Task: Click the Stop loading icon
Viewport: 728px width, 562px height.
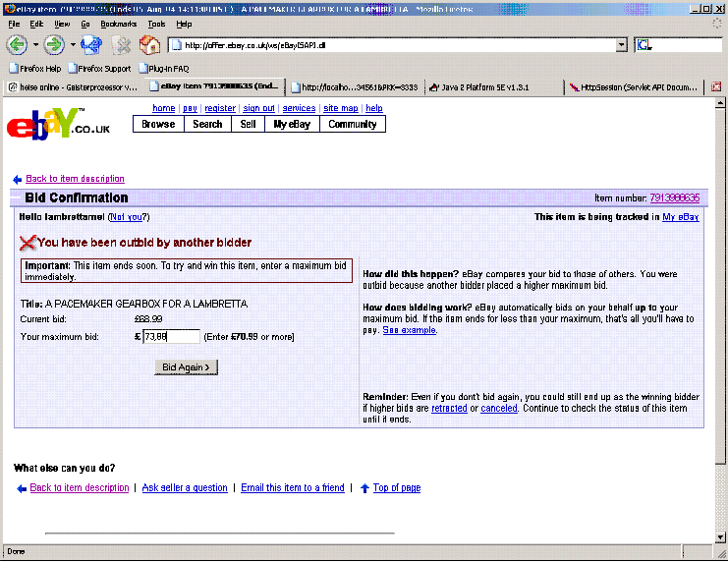Action: click(122, 45)
